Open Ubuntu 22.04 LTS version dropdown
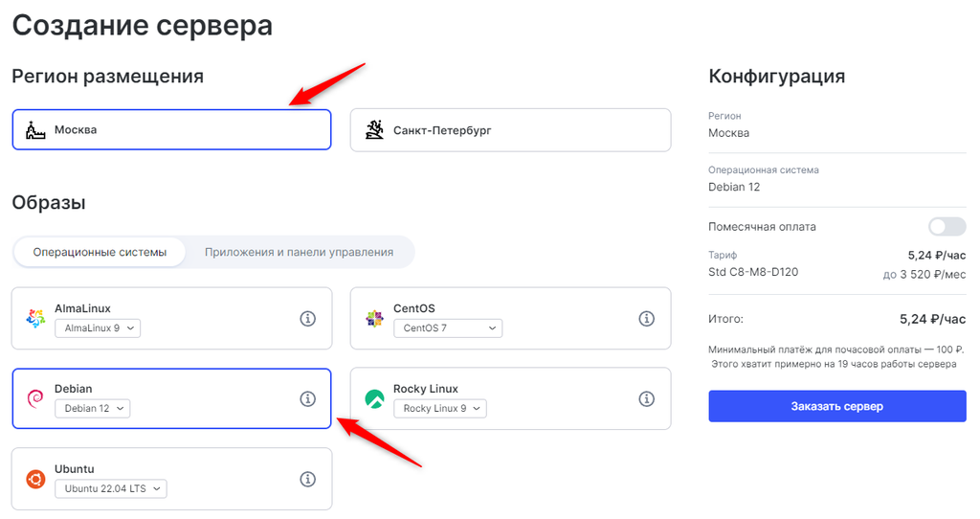The image size is (980, 519). pos(111,488)
